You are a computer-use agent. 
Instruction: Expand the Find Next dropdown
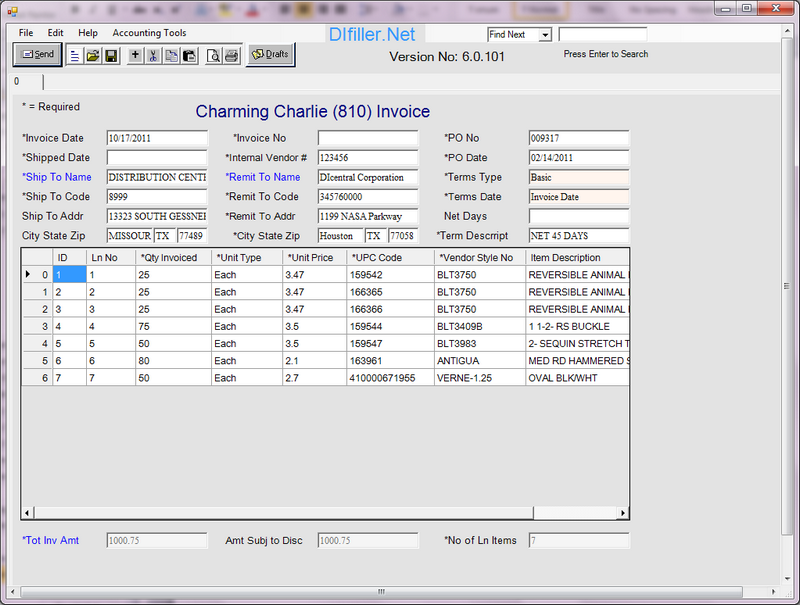545,35
